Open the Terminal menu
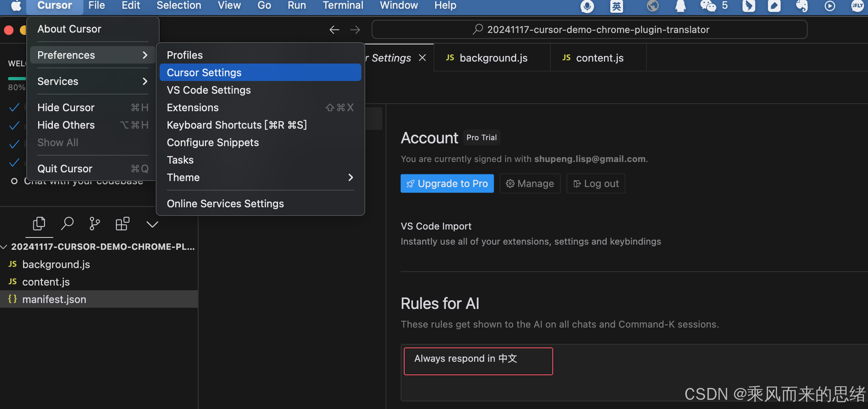Viewport: 868px width, 409px height. click(x=343, y=6)
